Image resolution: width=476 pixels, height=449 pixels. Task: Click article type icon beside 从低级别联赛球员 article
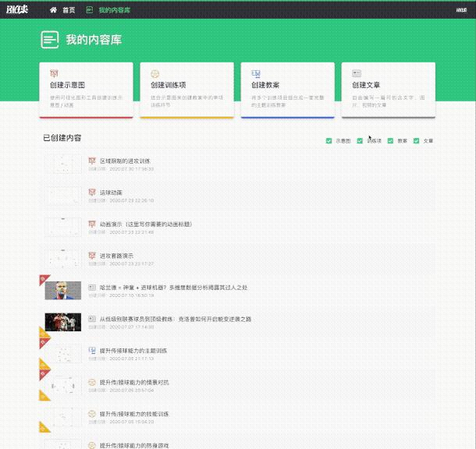tap(92, 319)
